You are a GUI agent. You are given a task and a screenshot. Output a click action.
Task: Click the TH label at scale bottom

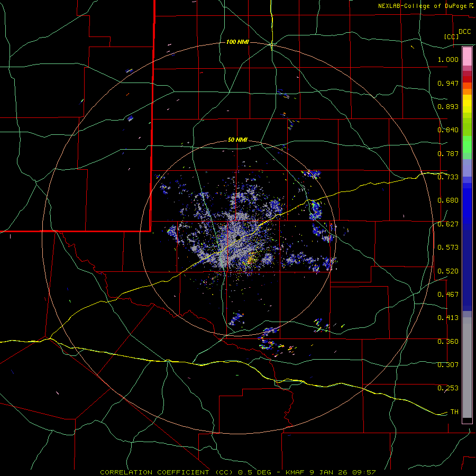454,412
